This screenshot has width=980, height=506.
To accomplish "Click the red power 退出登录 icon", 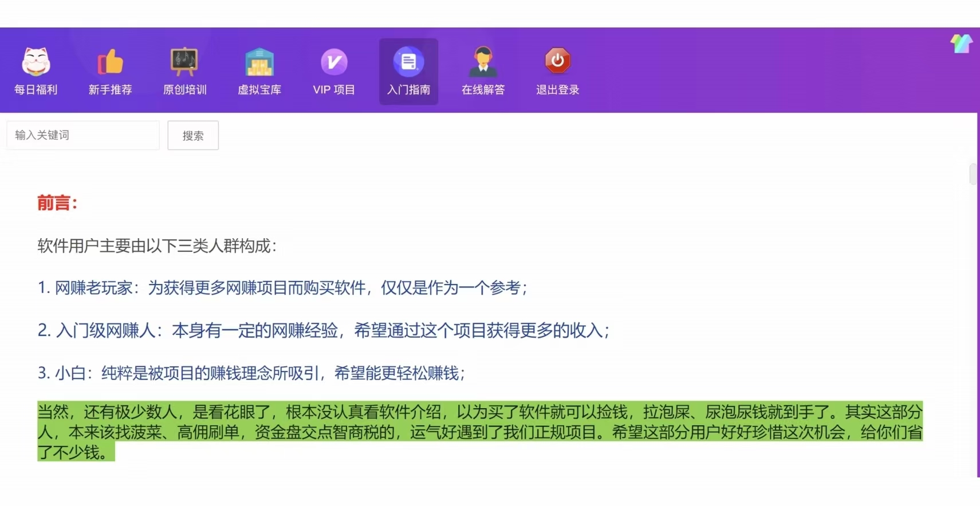I will (557, 61).
